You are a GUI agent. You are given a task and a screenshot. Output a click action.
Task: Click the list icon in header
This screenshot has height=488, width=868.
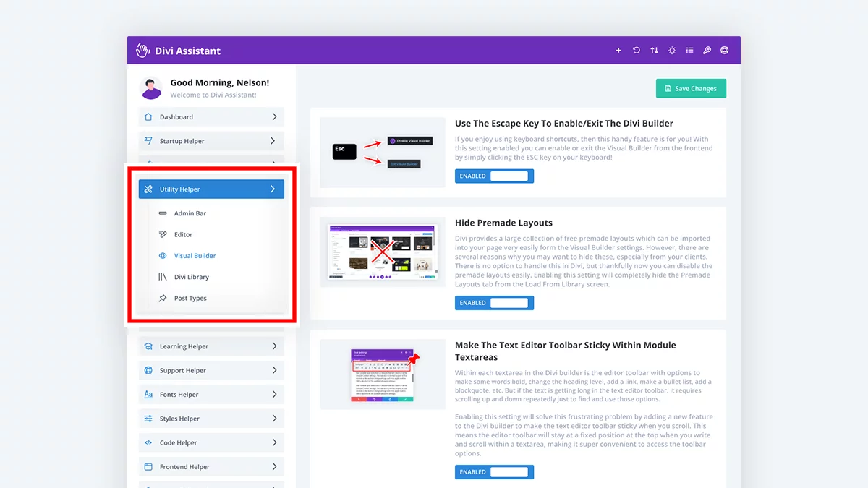click(x=689, y=51)
